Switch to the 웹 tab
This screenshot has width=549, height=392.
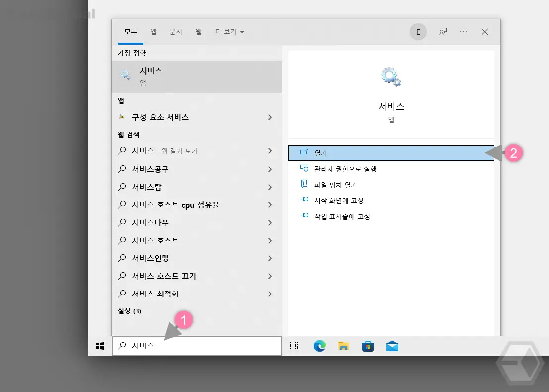pos(199,32)
